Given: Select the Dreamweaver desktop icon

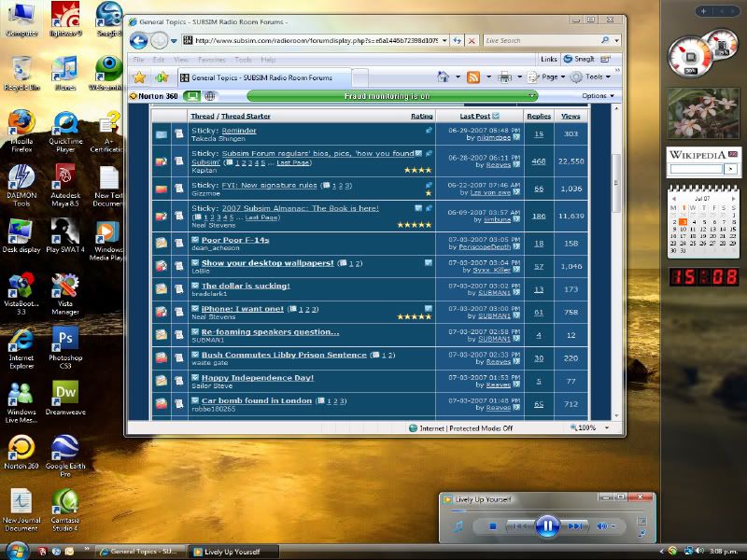Looking at the screenshot, I should tap(65, 399).
